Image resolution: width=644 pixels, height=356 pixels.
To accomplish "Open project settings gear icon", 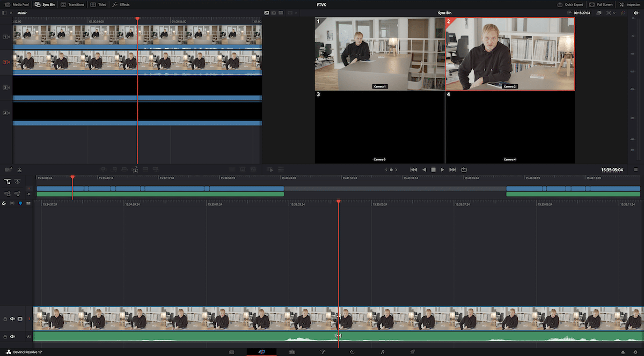I will 635,352.
